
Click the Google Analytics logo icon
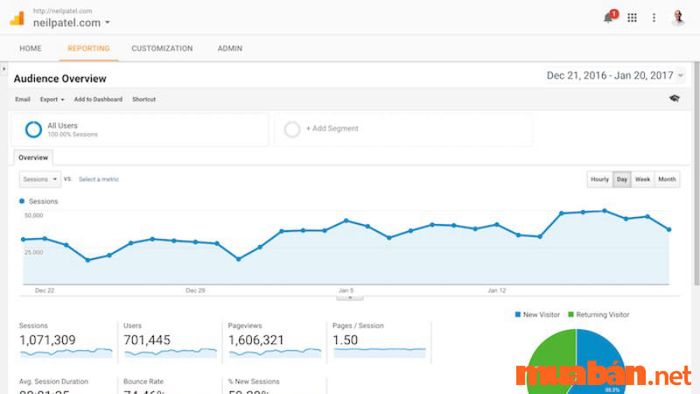(17, 18)
